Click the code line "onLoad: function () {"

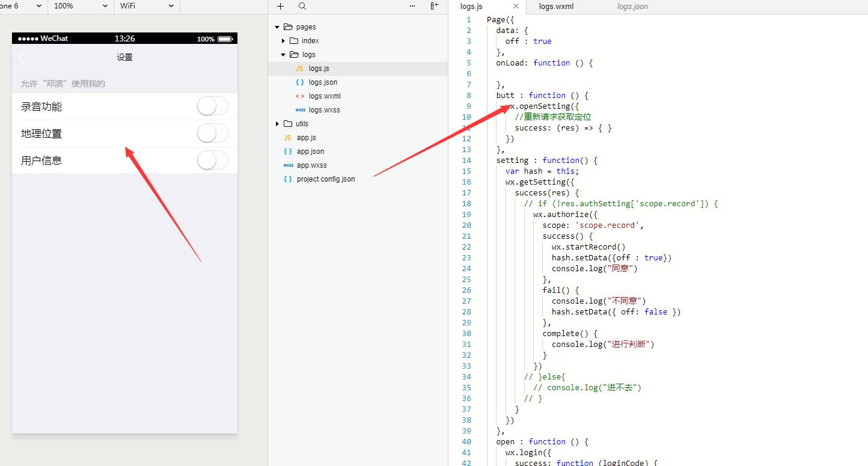(x=545, y=63)
